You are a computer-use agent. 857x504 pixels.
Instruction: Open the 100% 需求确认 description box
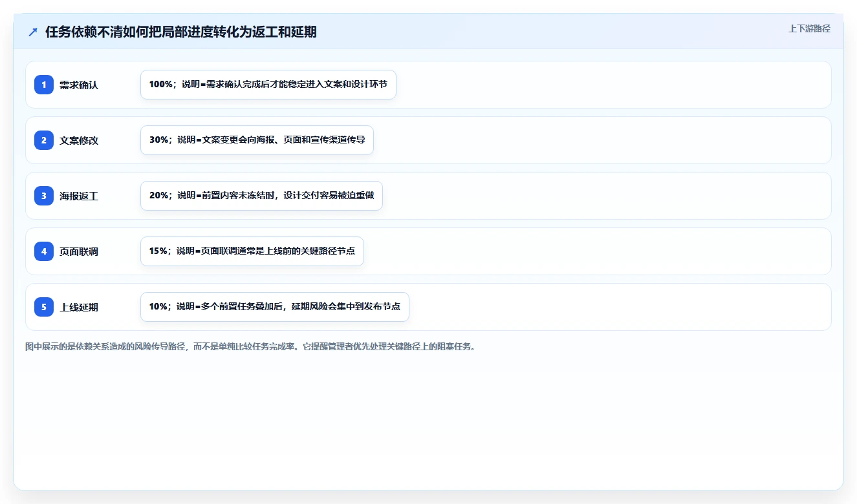(x=268, y=85)
